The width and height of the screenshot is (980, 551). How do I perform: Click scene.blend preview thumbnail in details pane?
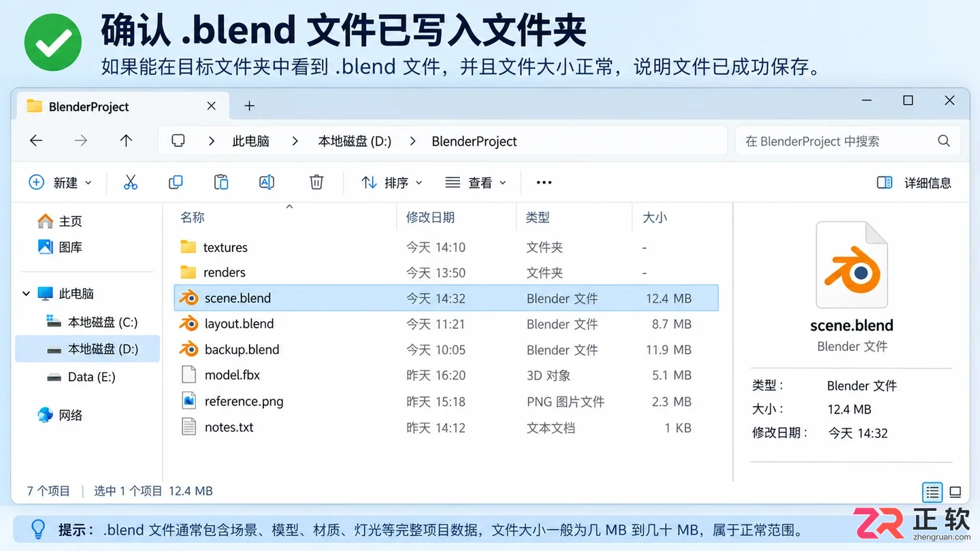click(x=851, y=265)
